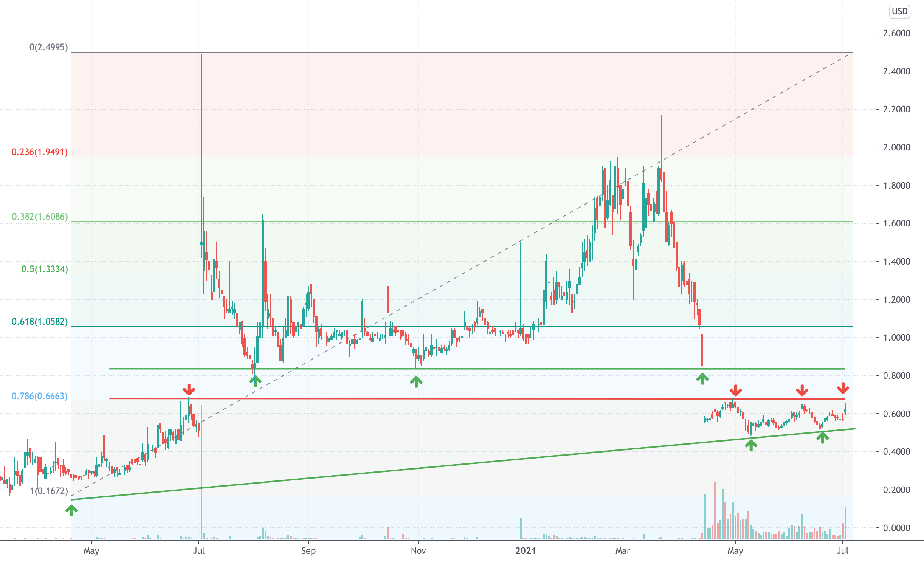The image size is (924, 561).
Task: Select the 0.786(0.6663) Fibonacci level label
Action: click(x=40, y=396)
